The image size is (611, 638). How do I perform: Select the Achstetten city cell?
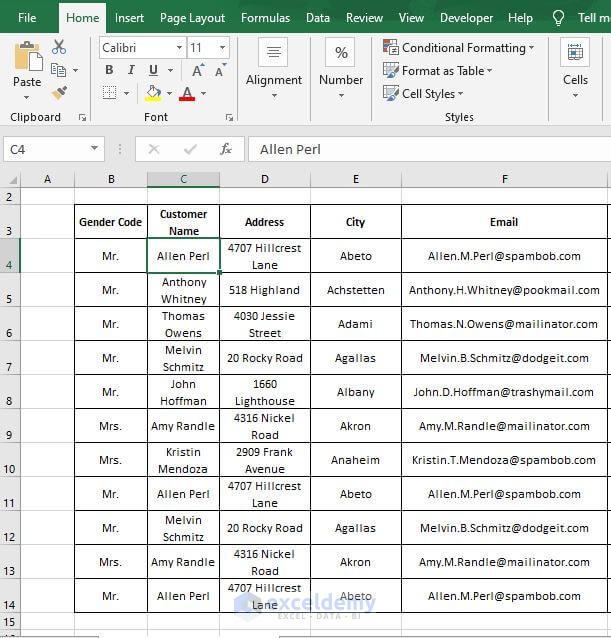[356, 290]
